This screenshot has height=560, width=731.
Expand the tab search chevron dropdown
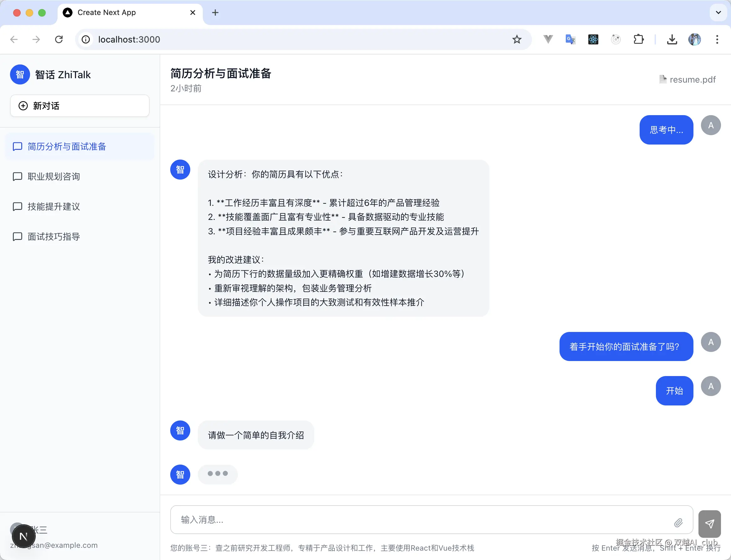point(718,13)
